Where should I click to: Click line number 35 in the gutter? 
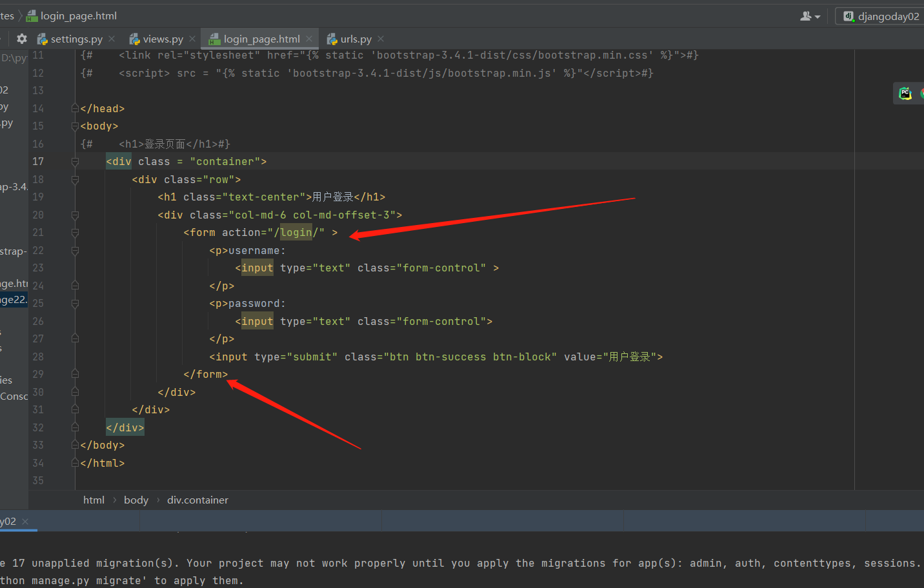tap(38, 481)
